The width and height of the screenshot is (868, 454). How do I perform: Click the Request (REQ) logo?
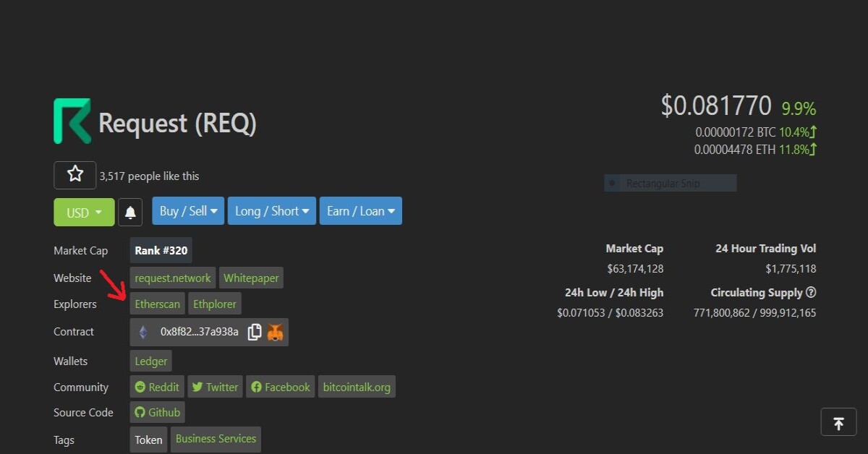pyautogui.click(x=72, y=121)
